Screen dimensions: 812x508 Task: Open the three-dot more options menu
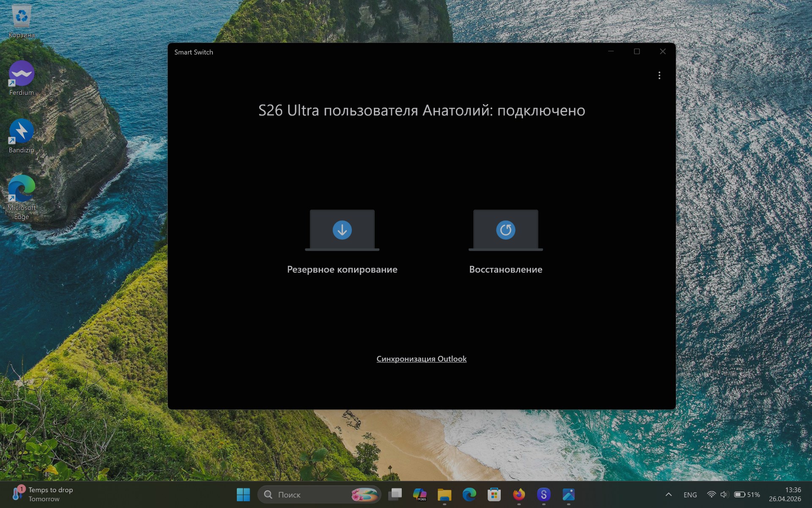(x=659, y=75)
